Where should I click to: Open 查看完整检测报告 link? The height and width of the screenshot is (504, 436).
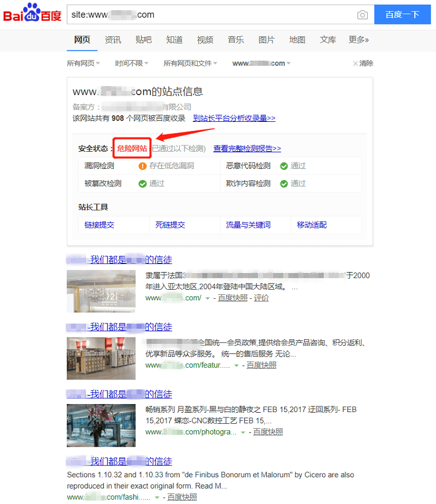pos(247,149)
